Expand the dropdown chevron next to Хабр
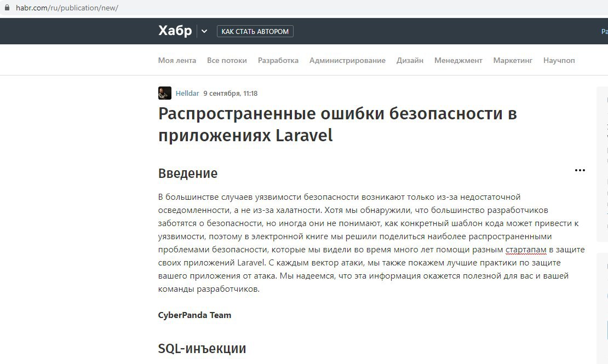608x364 pixels. [204, 31]
